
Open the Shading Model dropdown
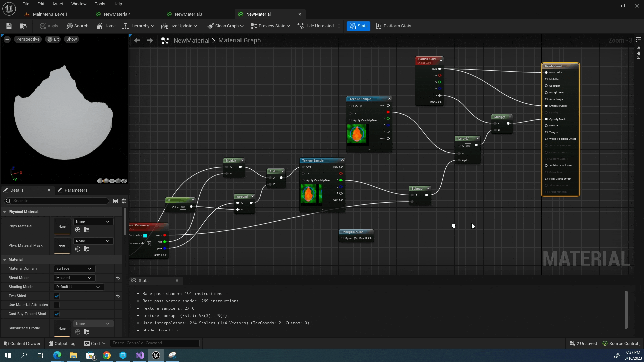78,287
